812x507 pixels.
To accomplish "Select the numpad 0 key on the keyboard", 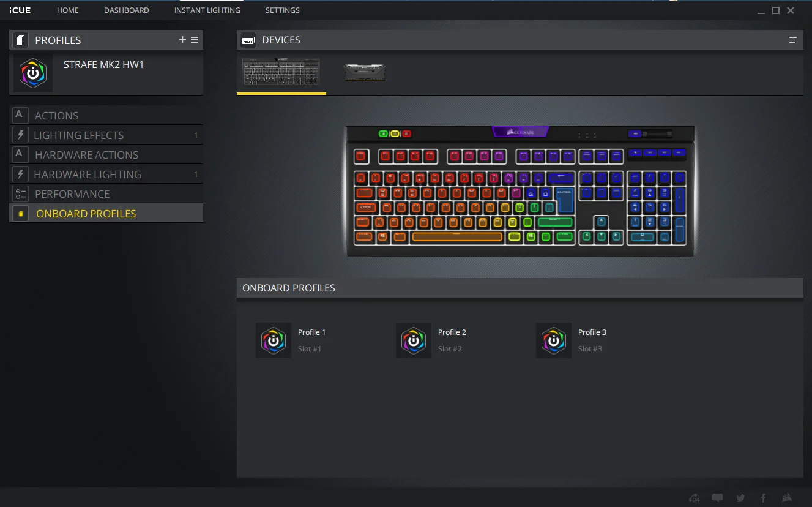I will (643, 236).
